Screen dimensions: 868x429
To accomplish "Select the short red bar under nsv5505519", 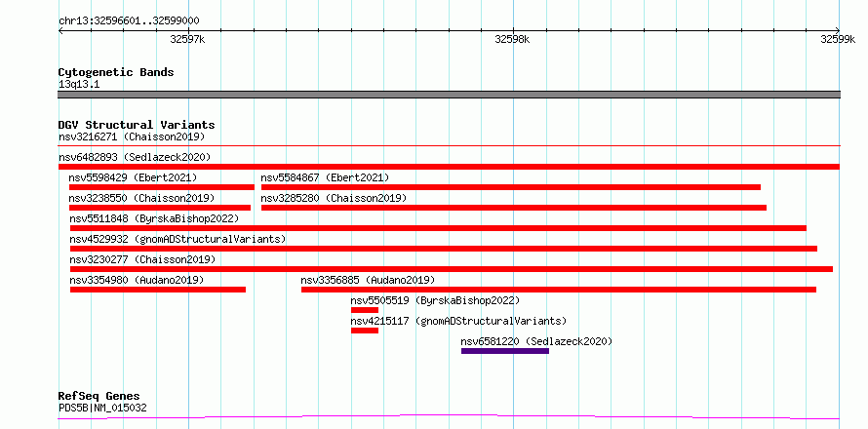I will (x=365, y=310).
